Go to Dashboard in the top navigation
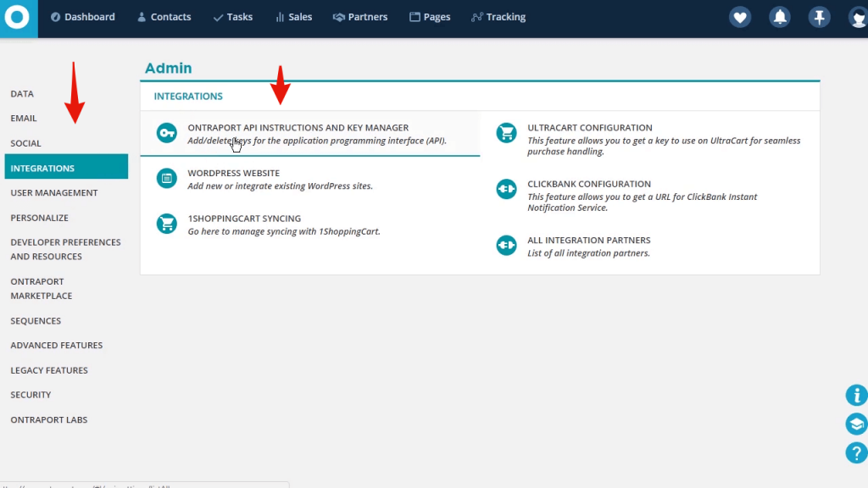The height and width of the screenshot is (488, 868). pos(83,17)
